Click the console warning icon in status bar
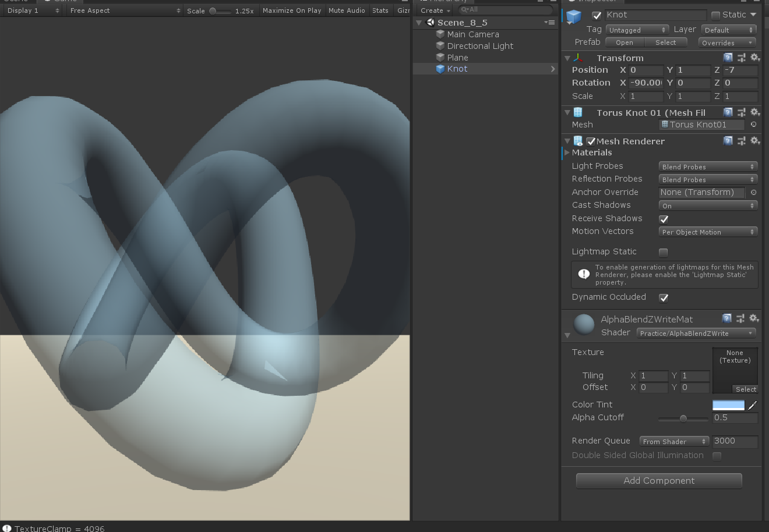 [x=7, y=528]
